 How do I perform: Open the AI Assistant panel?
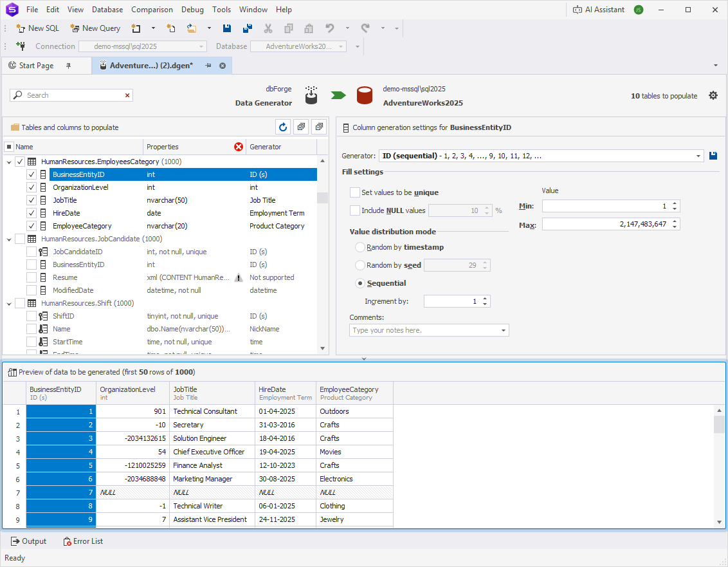tap(599, 10)
